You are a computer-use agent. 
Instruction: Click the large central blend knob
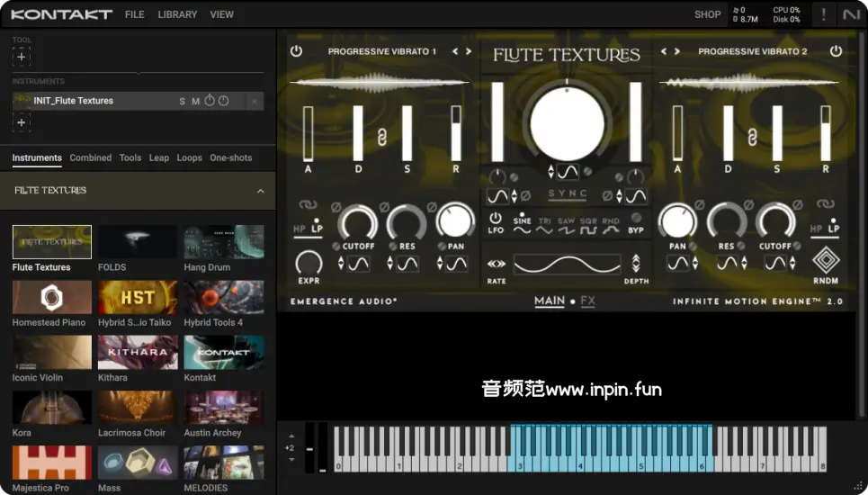click(567, 123)
